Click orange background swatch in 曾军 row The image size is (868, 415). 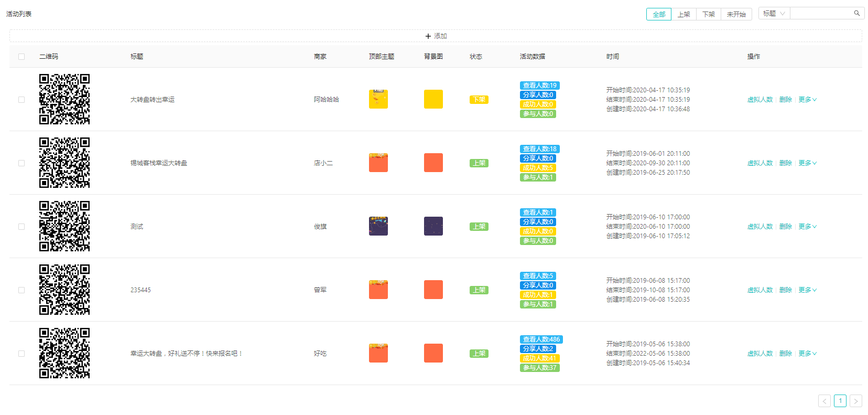coord(433,290)
